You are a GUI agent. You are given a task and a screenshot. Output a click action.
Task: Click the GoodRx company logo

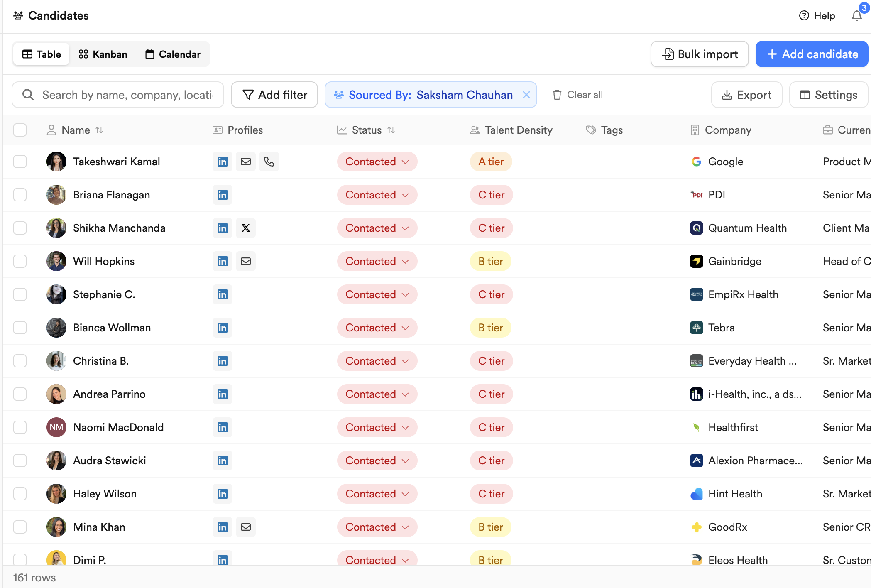(x=697, y=527)
